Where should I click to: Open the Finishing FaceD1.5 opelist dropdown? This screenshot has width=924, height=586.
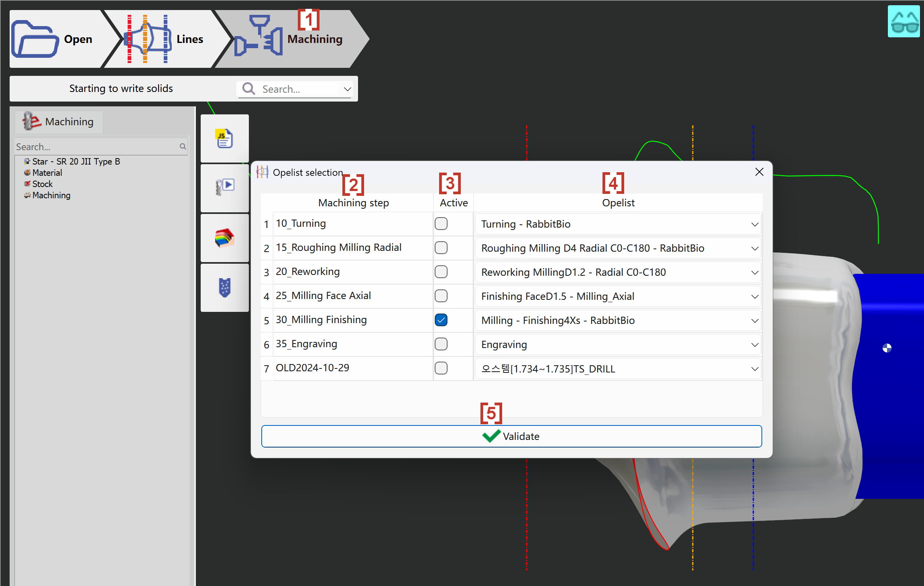coord(754,297)
